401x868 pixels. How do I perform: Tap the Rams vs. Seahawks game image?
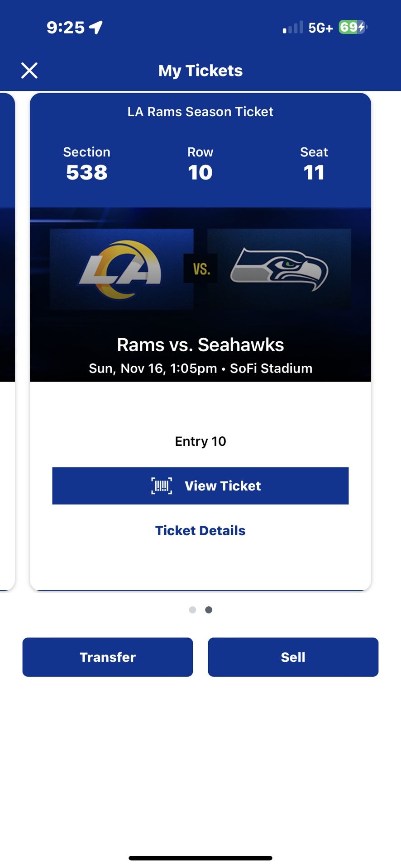[200, 293]
